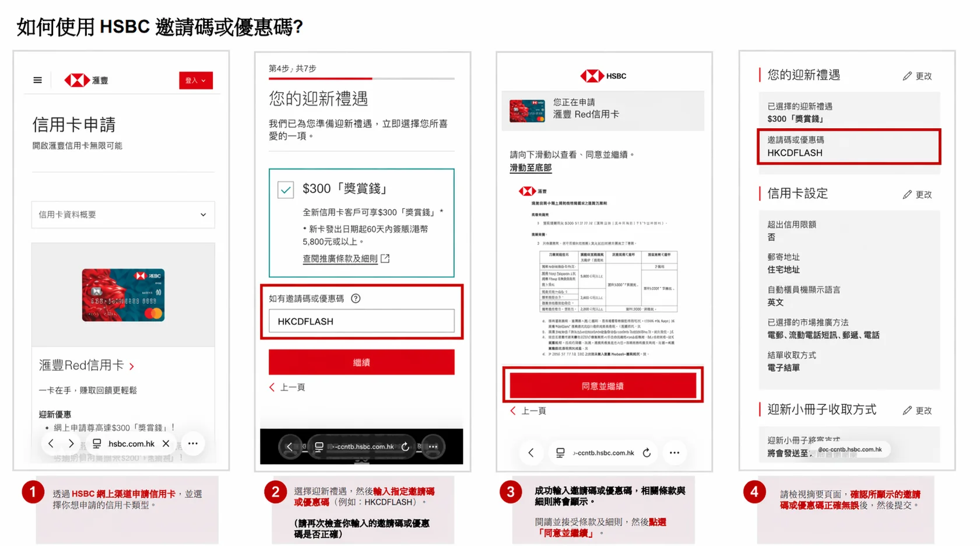Click the browser forward arrow above step 1
Image resolution: width=980 pixels, height=546 pixels.
[71, 444]
